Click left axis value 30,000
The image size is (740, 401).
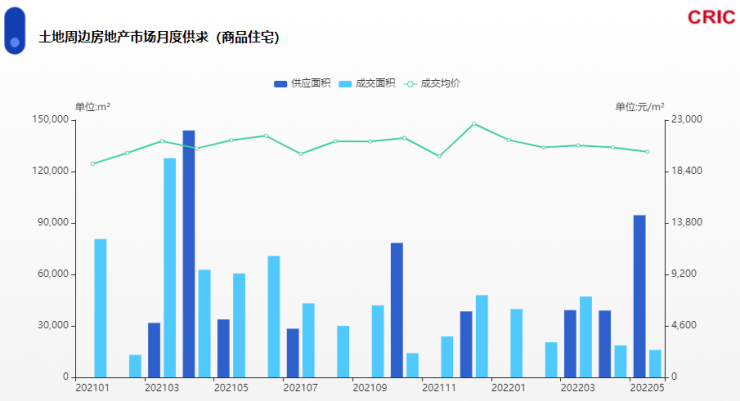(53, 326)
